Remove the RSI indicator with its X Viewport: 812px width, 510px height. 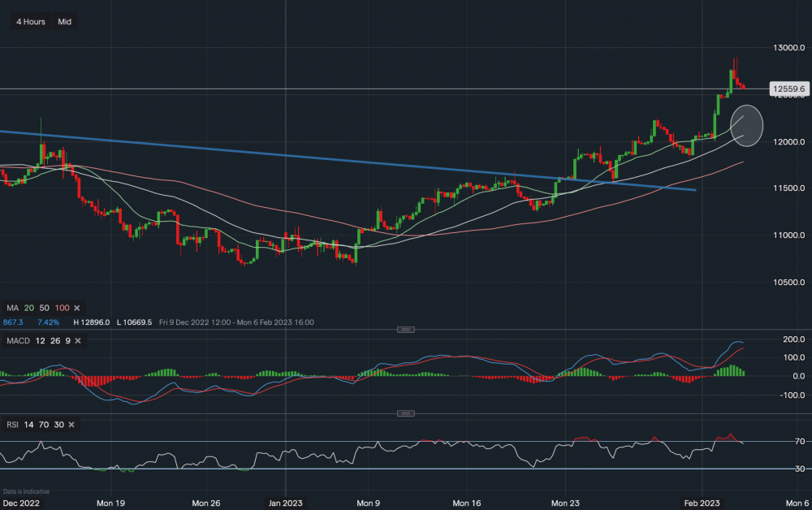[x=71, y=425]
